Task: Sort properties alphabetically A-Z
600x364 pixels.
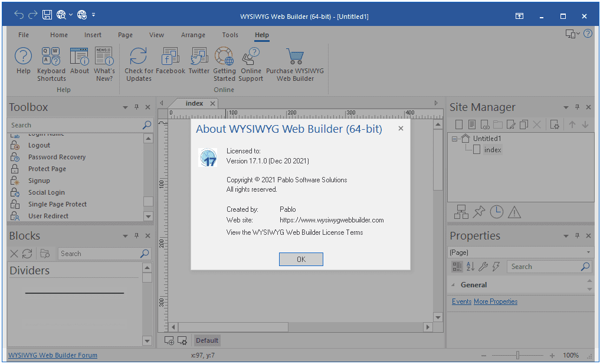Action: click(x=470, y=267)
